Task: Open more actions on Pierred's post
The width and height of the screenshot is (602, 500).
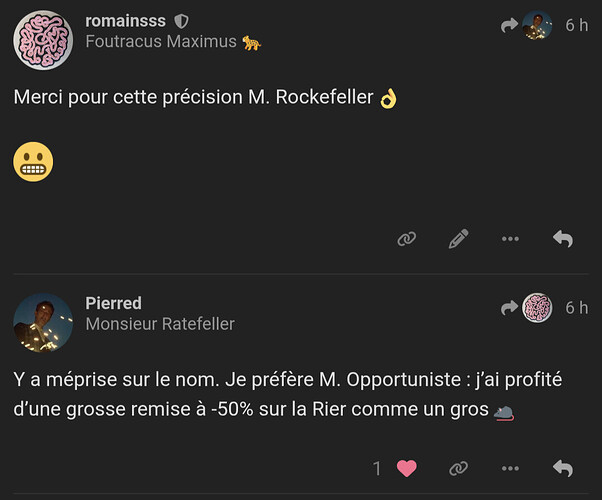Action: pyautogui.click(x=510, y=468)
